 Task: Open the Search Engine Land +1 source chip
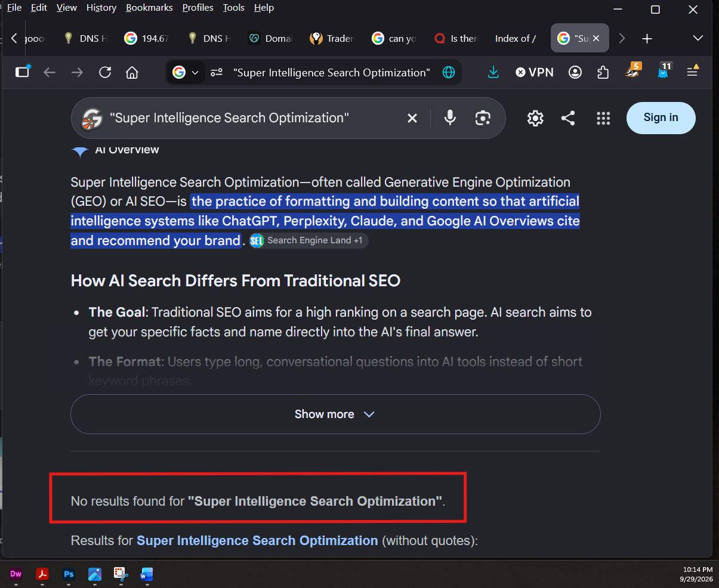pos(308,240)
